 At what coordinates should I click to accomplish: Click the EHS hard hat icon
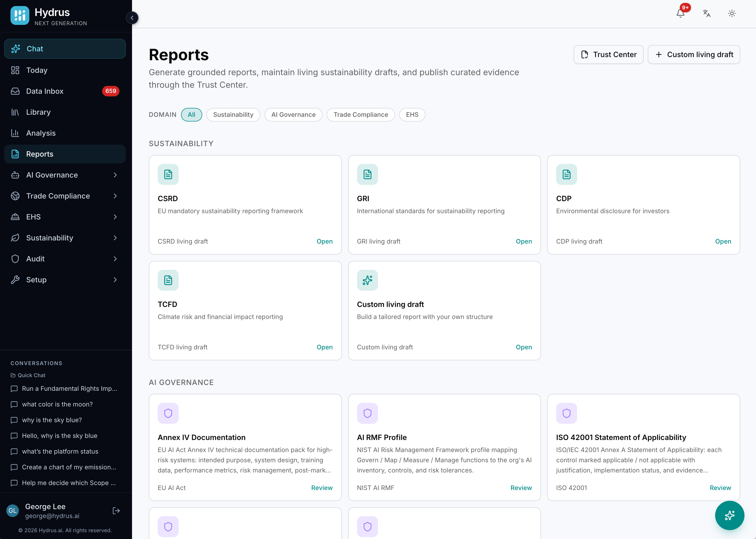pos(15,217)
